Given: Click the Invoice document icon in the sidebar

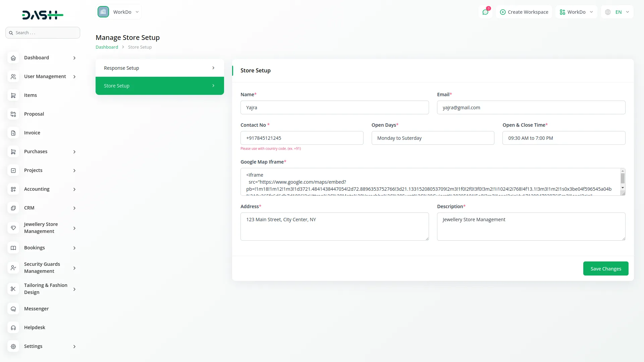Looking at the screenshot, I should coord(13,133).
